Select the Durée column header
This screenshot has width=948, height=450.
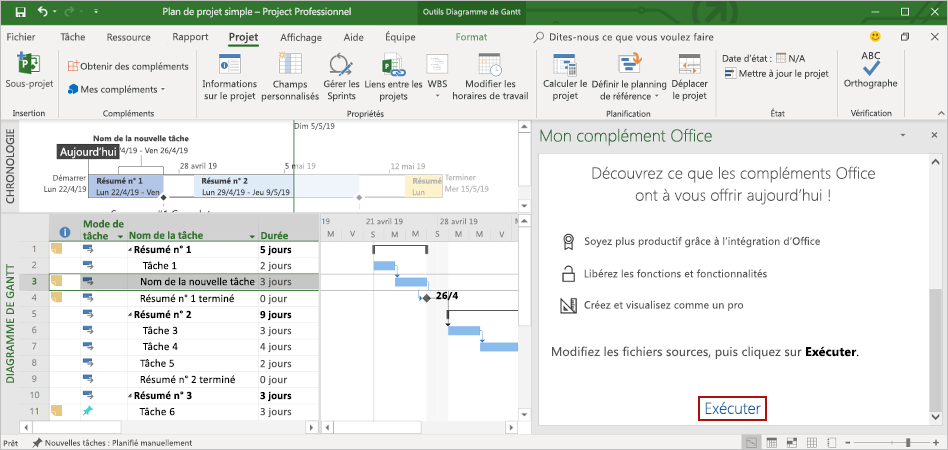[288, 232]
